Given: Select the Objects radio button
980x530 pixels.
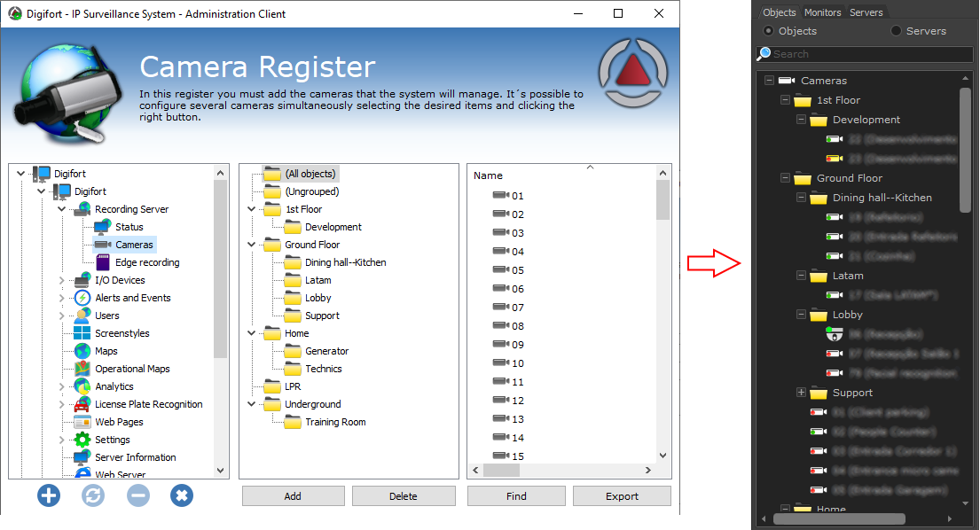Looking at the screenshot, I should coord(768,31).
